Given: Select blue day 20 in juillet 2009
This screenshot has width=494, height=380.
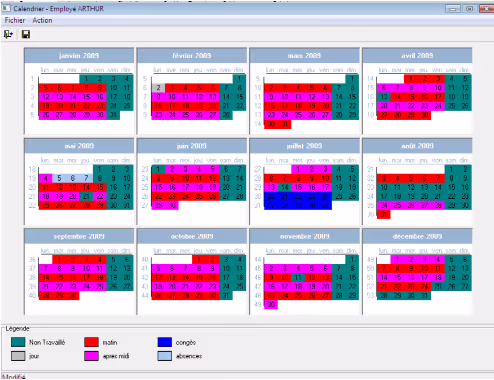Looking at the screenshot, I should [x=271, y=196].
